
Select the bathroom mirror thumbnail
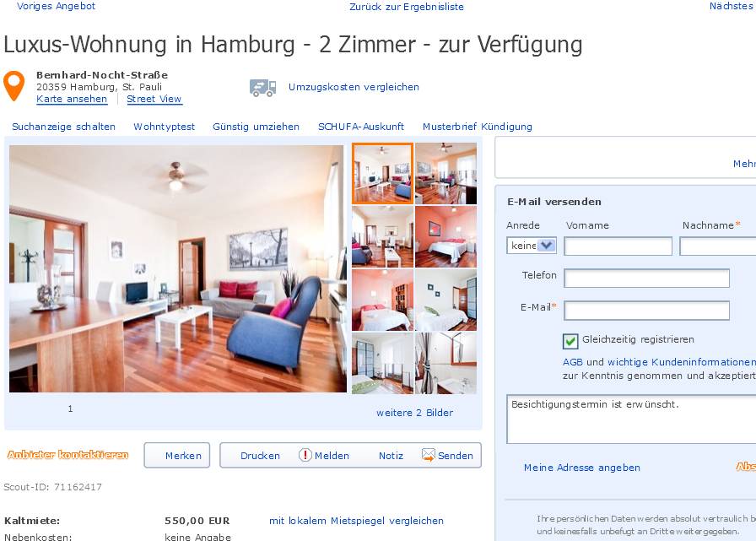[445, 363]
